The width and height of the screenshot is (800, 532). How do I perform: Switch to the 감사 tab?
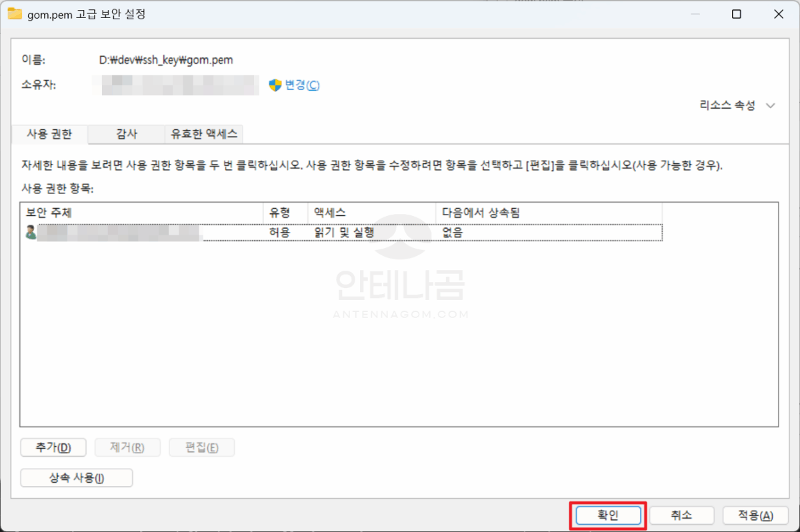point(127,134)
